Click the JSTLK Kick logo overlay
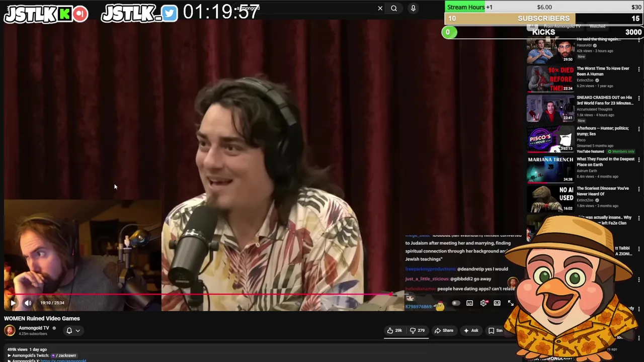The width and height of the screenshot is (644, 362). click(46, 14)
